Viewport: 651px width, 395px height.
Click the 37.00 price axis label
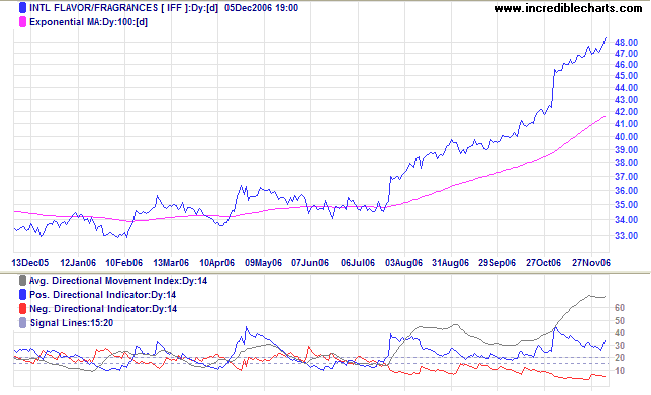pyautogui.click(x=627, y=177)
